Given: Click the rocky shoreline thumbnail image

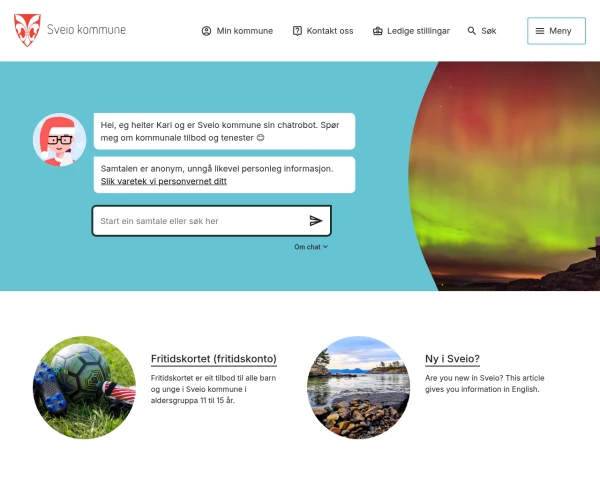Looking at the screenshot, I should (x=359, y=387).
